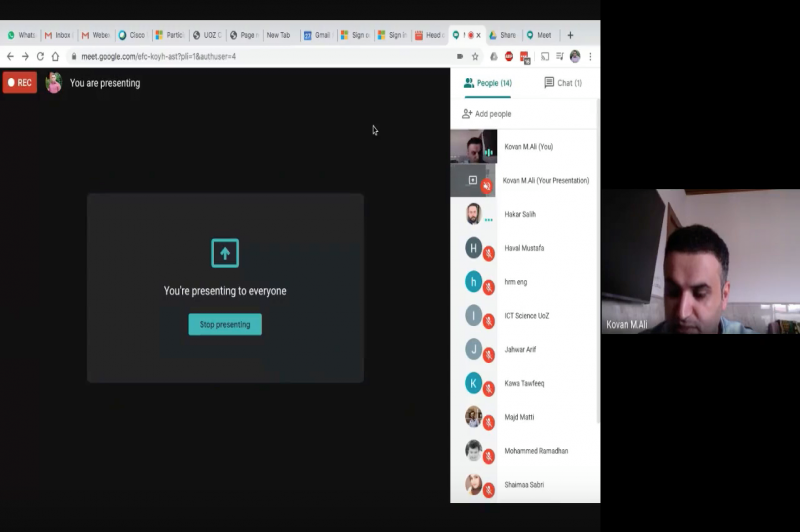Click the browser reload icon
This screenshot has height=532, width=800.
pyautogui.click(x=40, y=57)
